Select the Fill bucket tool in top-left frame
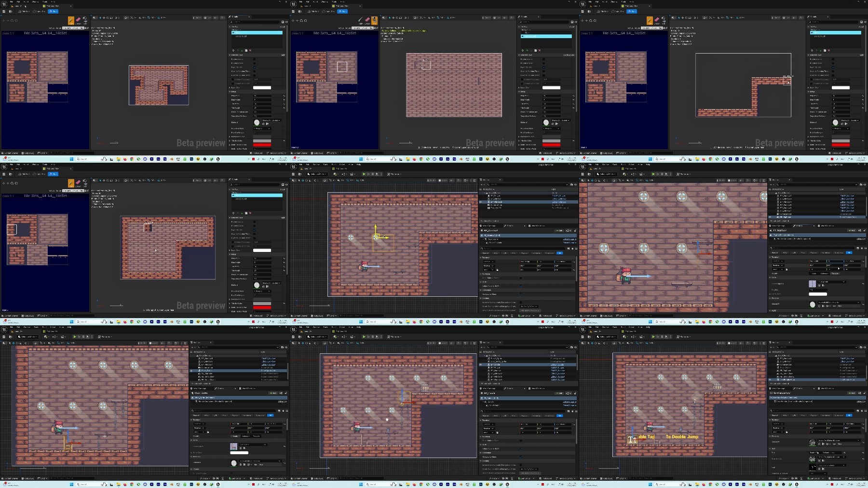Image resolution: width=868 pixels, height=488 pixels. [x=85, y=20]
